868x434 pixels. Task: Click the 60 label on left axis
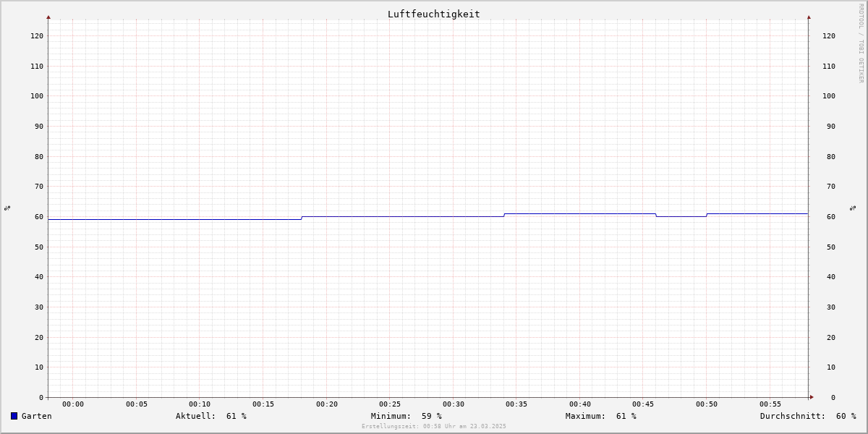pos(39,216)
